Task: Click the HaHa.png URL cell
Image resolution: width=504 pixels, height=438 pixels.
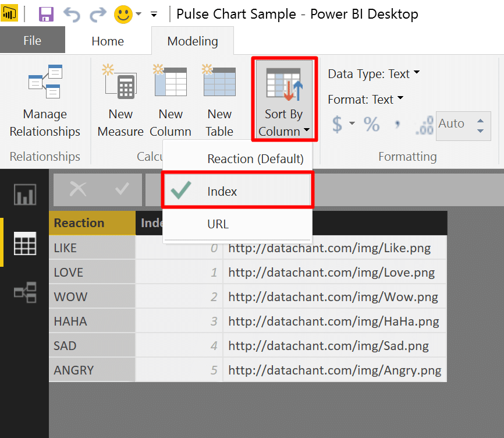Action: tap(335, 322)
